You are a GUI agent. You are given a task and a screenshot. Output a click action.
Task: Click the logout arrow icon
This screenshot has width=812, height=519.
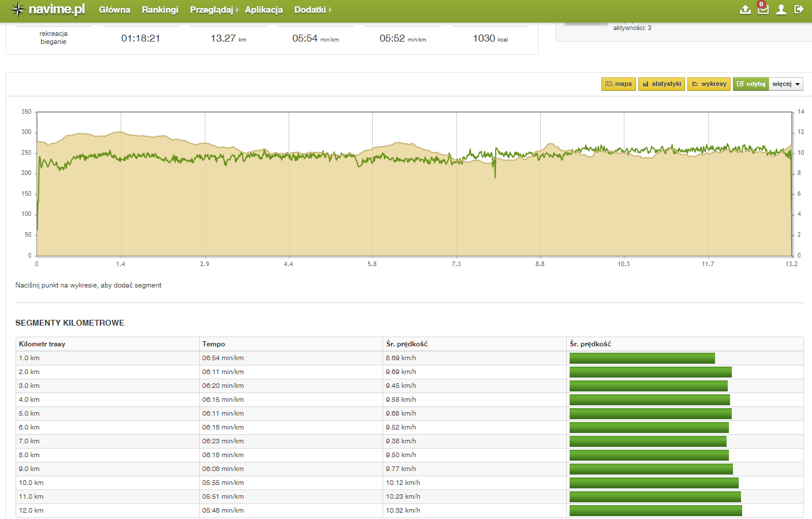point(799,9)
